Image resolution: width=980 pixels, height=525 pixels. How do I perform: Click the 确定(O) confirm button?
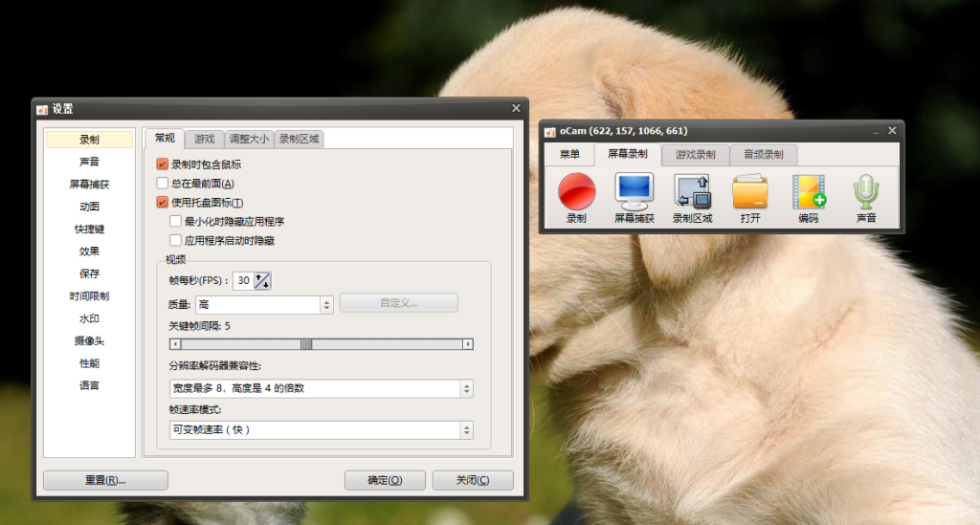(385, 480)
